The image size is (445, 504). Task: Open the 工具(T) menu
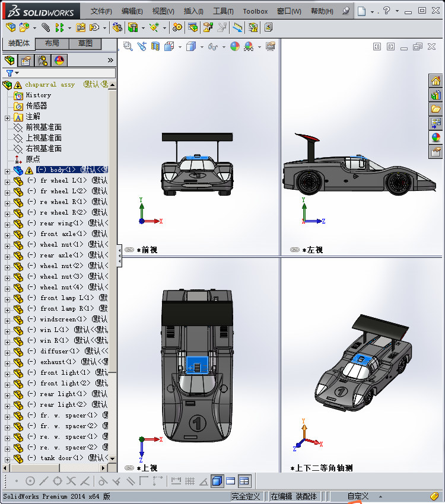coord(223,11)
